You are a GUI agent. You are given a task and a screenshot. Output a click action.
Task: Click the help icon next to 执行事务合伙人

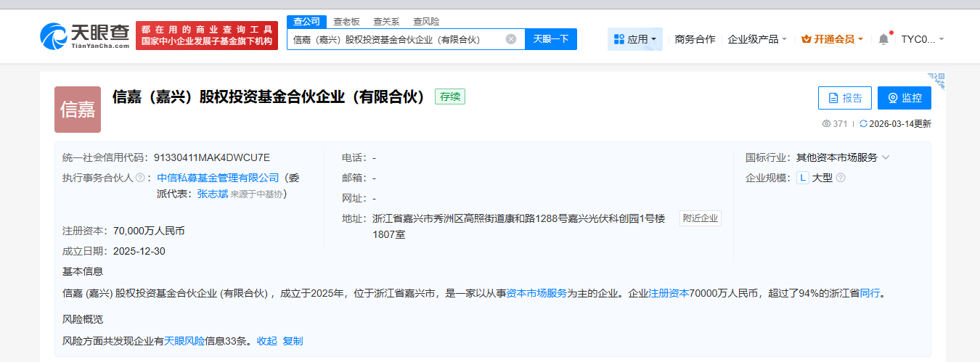coord(140,178)
